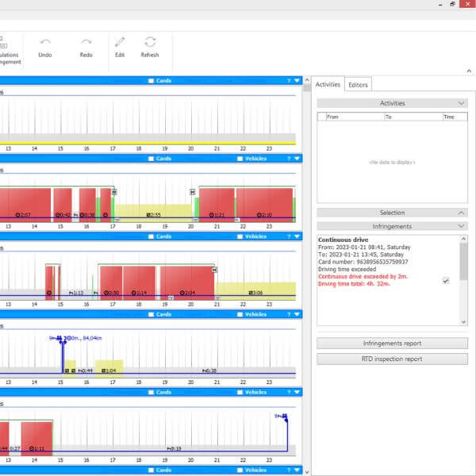Toggle Cards checkbox above the 3:06 rest chart
The height and width of the screenshot is (476, 476).
click(151, 236)
